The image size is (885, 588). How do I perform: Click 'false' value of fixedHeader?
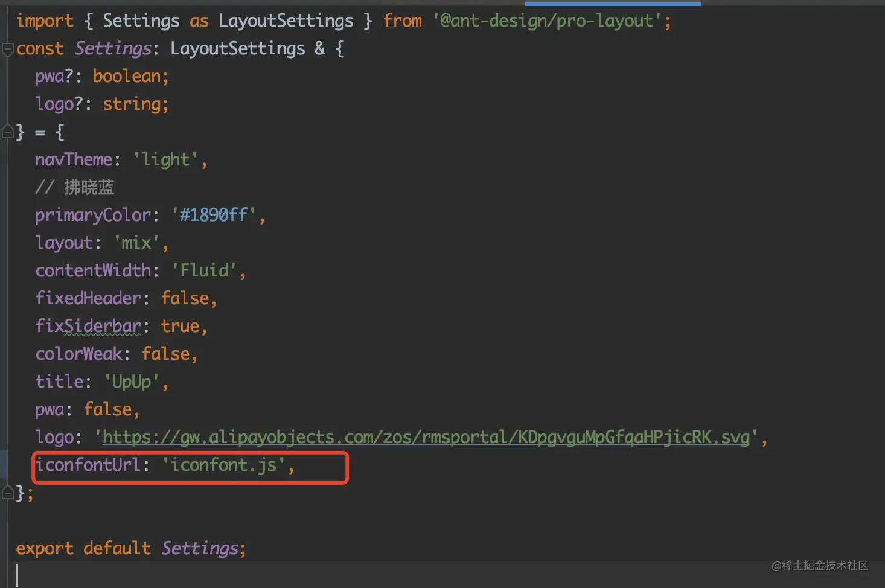point(185,298)
